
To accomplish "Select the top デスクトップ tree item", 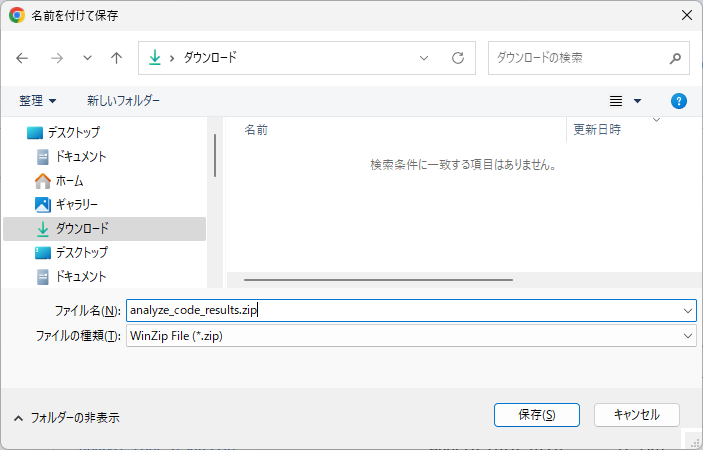I will coord(64,132).
